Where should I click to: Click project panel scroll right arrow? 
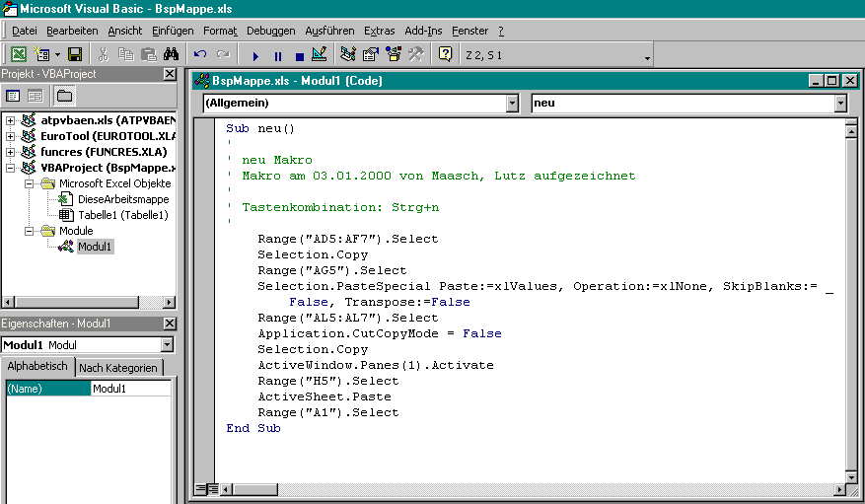pos(170,302)
